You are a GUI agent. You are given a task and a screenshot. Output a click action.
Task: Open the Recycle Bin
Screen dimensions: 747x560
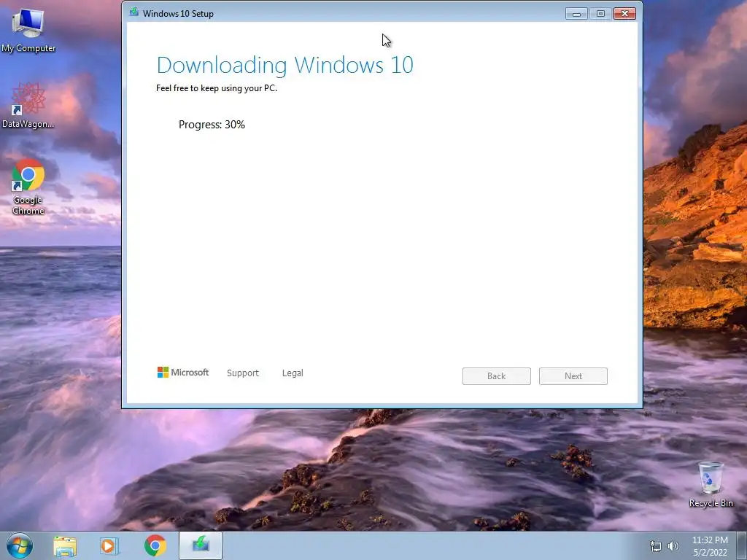tap(711, 484)
